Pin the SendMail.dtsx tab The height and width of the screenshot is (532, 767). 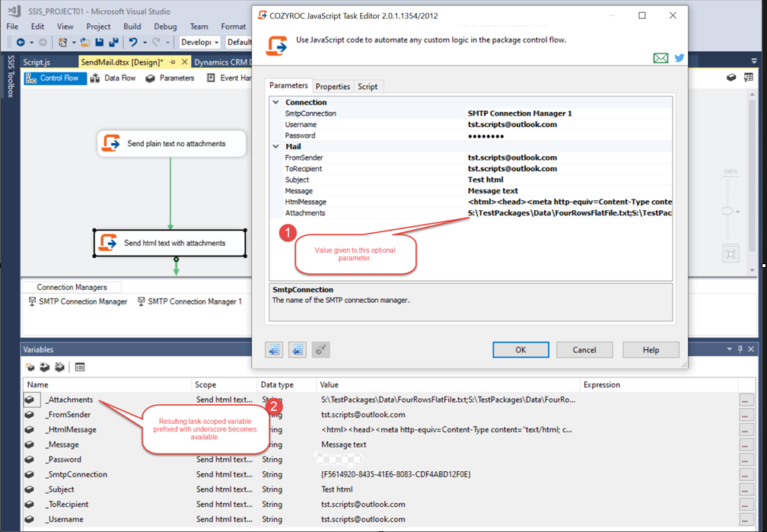(x=173, y=62)
